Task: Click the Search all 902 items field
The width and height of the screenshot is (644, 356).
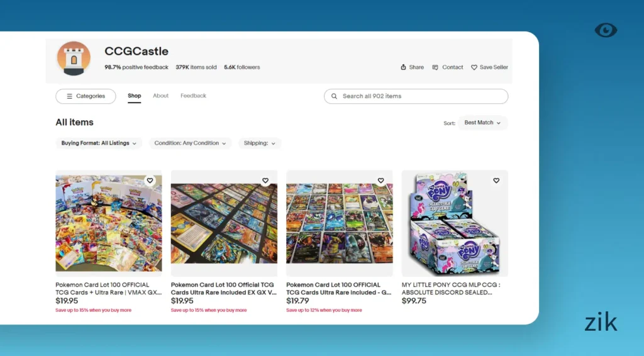Action: tap(421, 96)
